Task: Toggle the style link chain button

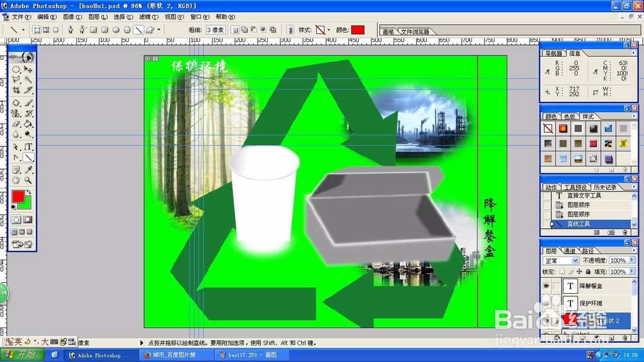Action: 290,30
